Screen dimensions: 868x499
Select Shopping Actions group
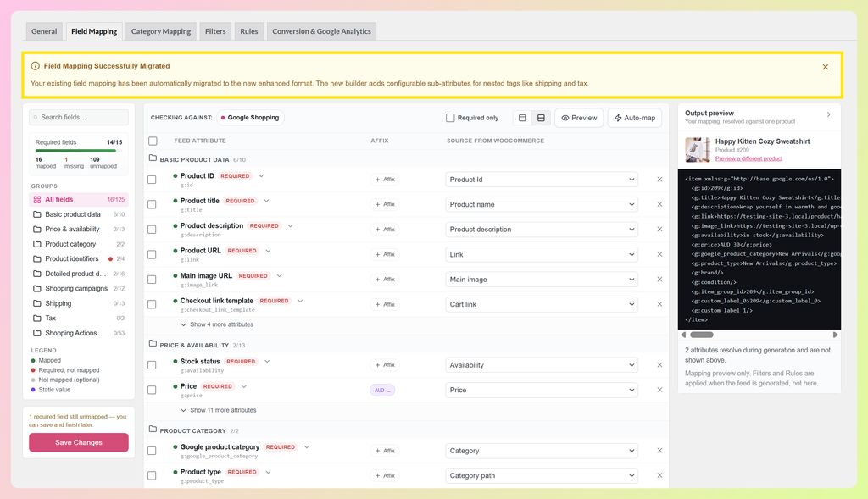[79, 333]
